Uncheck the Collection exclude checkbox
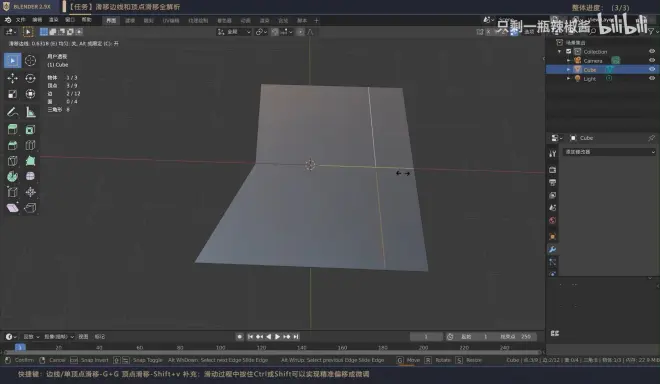The width and height of the screenshot is (660, 384). point(569,51)
